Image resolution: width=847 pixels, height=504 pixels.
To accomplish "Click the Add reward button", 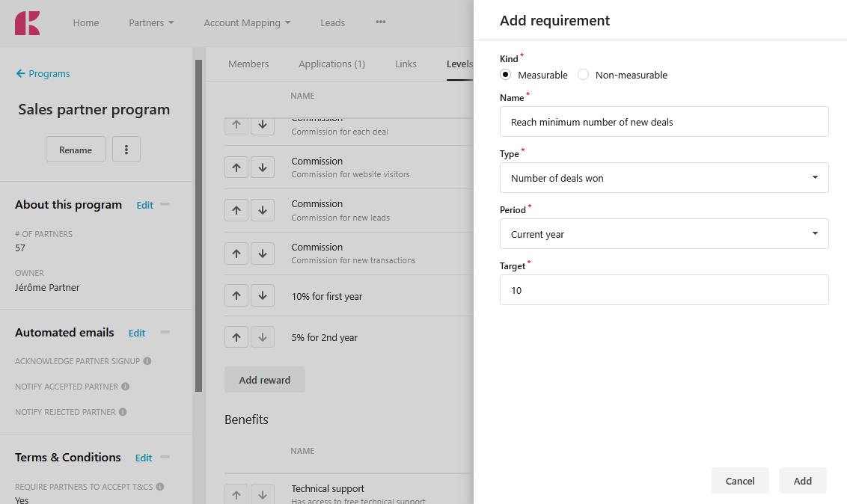I will 265,380.
